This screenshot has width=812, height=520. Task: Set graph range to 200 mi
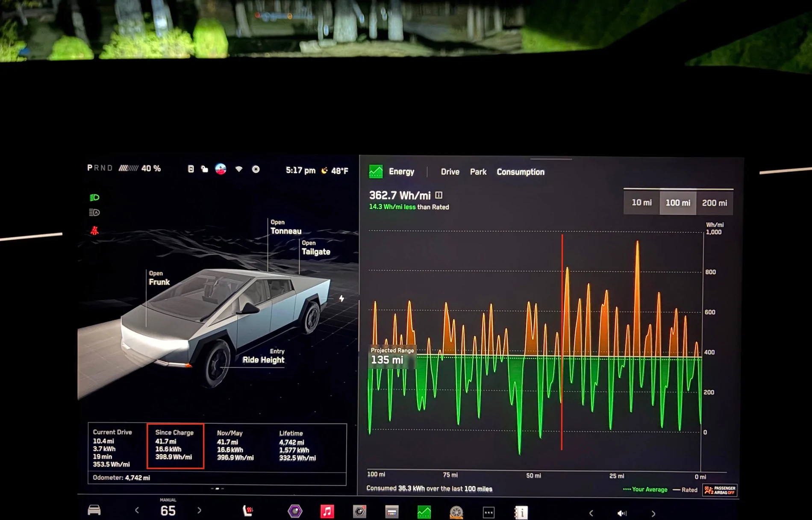click(x=715, y=203)
